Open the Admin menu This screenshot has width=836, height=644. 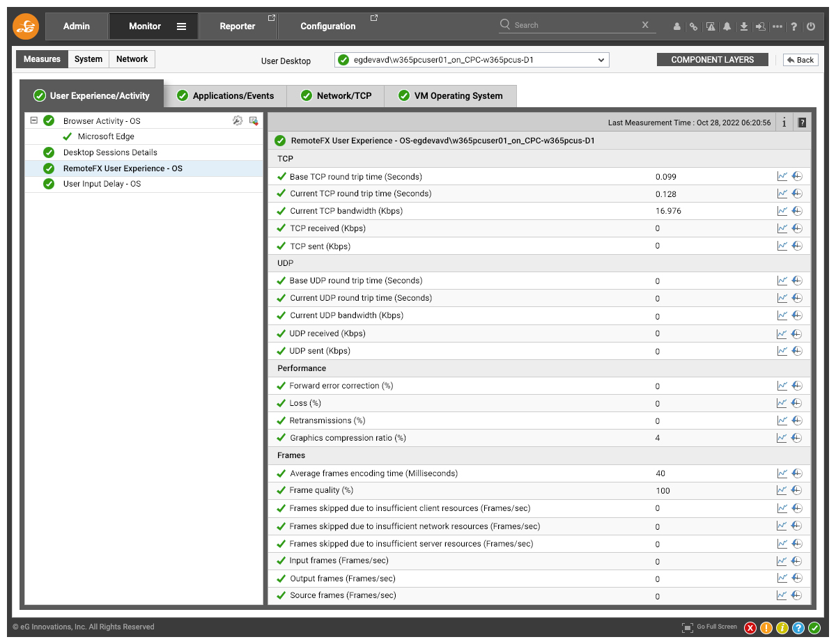tap(77, 26)
